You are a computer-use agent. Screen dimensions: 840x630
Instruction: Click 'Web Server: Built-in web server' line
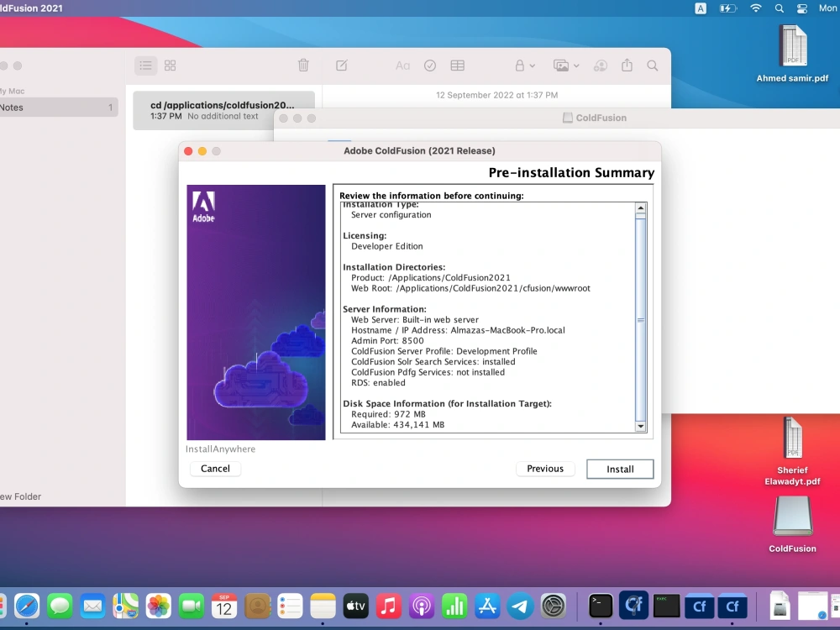point(415,320)
